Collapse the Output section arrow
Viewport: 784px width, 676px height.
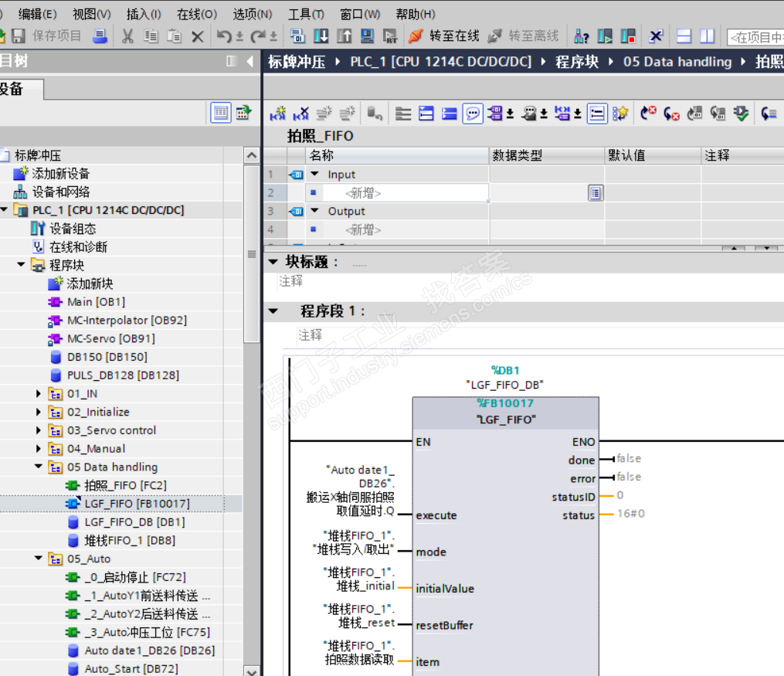pyautogui.click(x=314, y=210)
